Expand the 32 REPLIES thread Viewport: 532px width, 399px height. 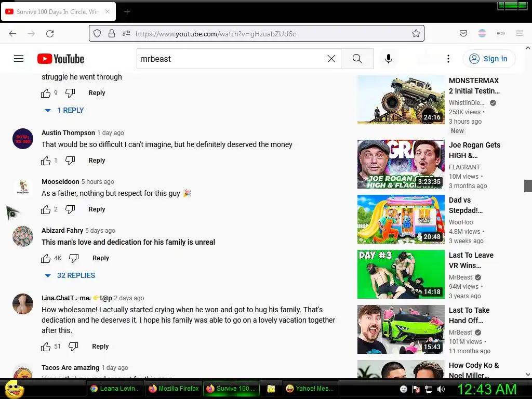(x=70, y=275)
